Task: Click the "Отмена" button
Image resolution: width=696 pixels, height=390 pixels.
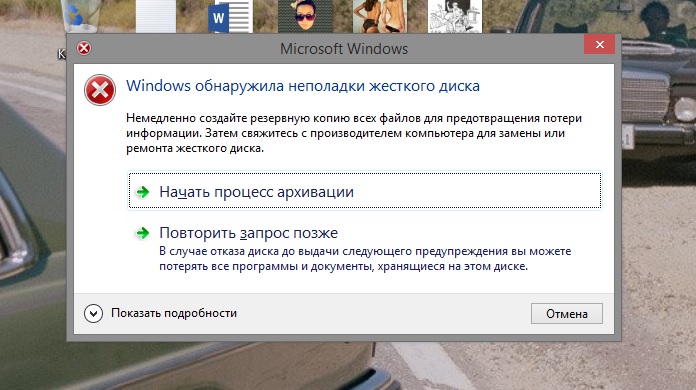Action: (x=566, y=314)
